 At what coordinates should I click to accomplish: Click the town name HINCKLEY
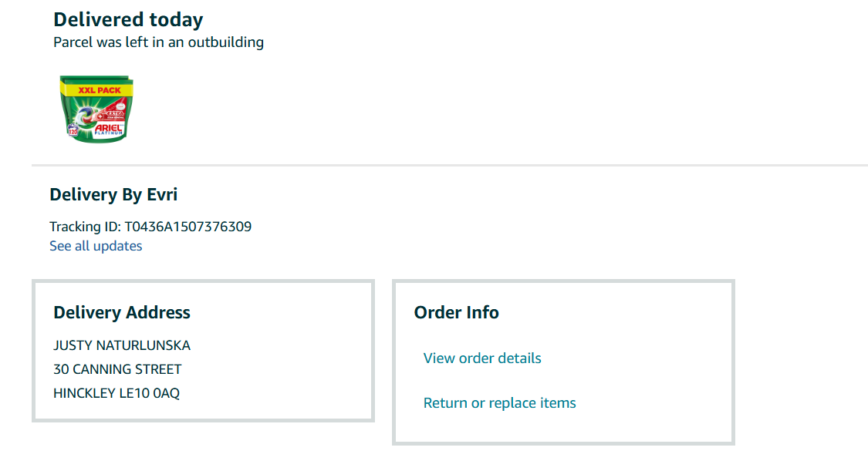84,392
